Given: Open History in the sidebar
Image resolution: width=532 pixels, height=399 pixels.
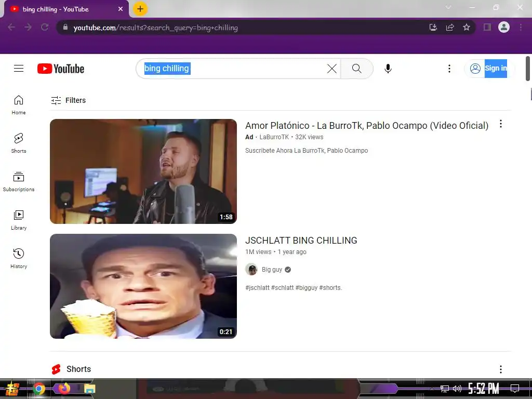Looking at the screenshot, I should 19,259.
